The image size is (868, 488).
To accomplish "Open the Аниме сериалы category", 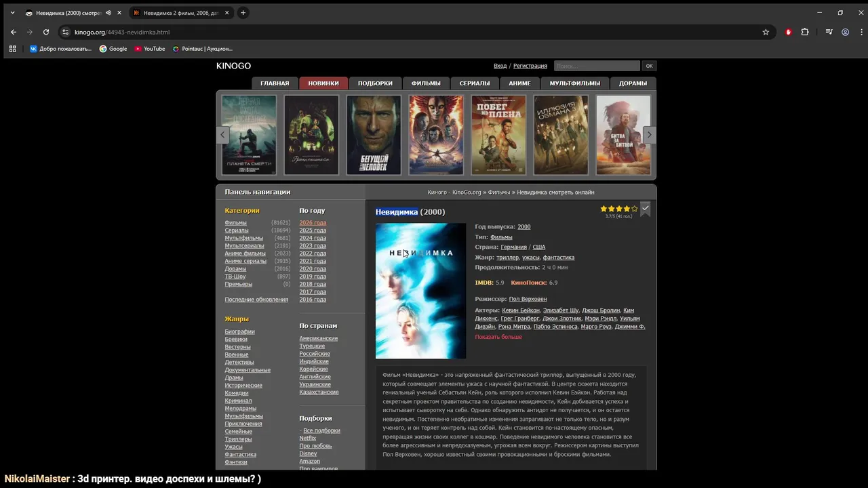I will (245, 261).
